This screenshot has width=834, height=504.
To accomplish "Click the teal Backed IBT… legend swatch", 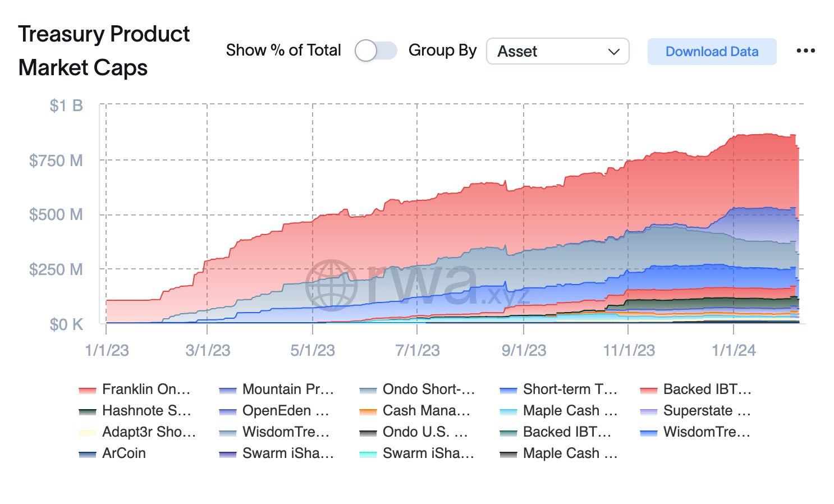I will point(508,433).
